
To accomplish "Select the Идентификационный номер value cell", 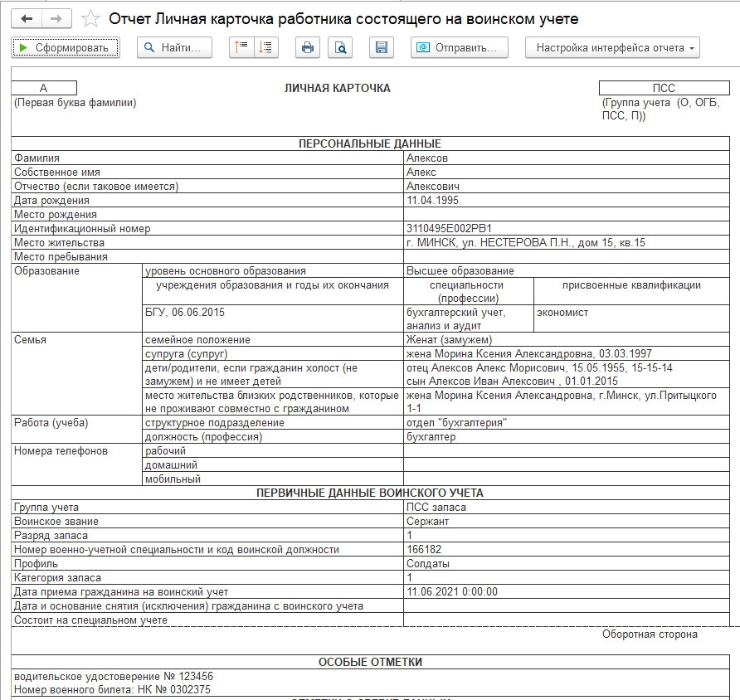I will [x=450, y=228].
